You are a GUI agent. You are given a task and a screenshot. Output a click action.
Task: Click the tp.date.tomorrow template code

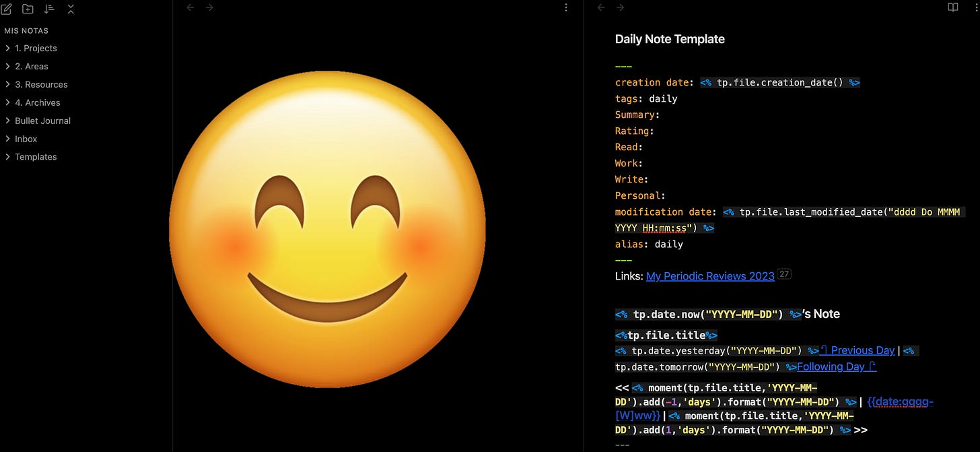[705, 366]
